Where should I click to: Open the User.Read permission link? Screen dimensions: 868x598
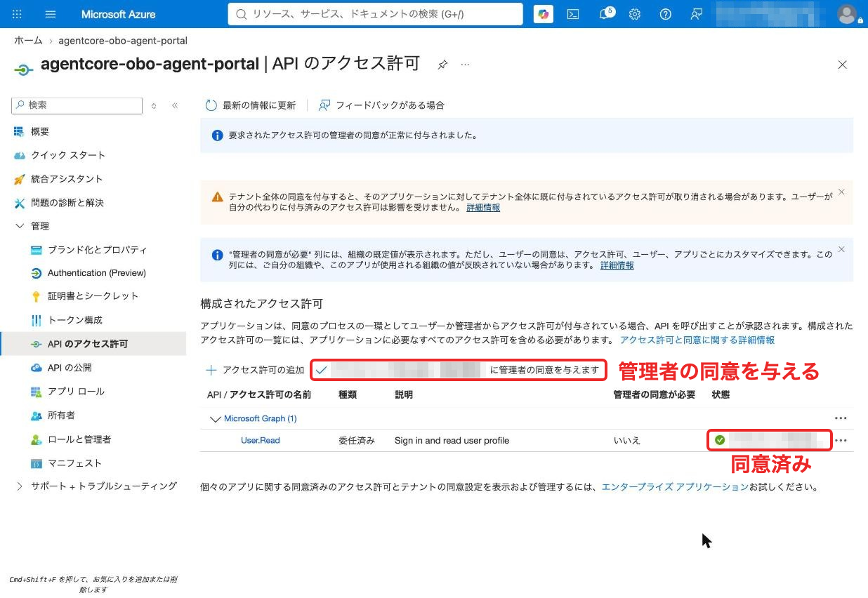click(260, 441)
